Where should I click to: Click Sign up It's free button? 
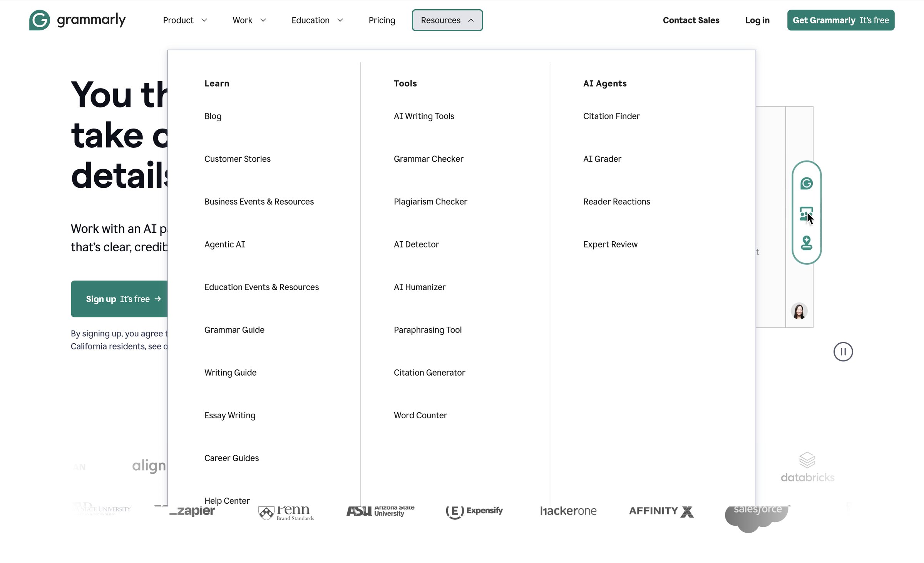tap(119, 299)
